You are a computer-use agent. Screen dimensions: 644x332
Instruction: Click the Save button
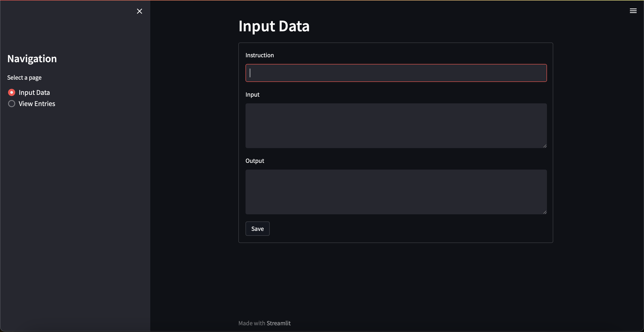coord(257,228)
